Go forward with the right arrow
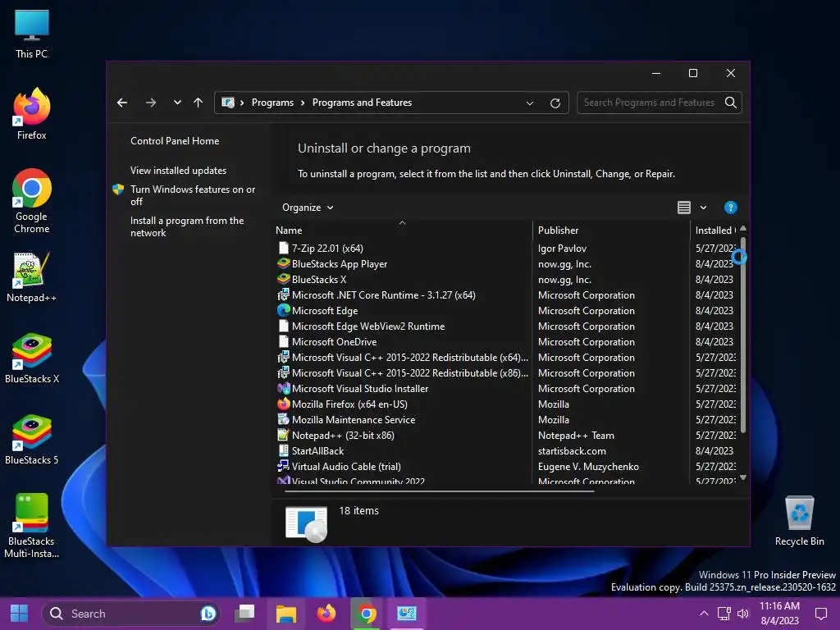 coord(151,103)
